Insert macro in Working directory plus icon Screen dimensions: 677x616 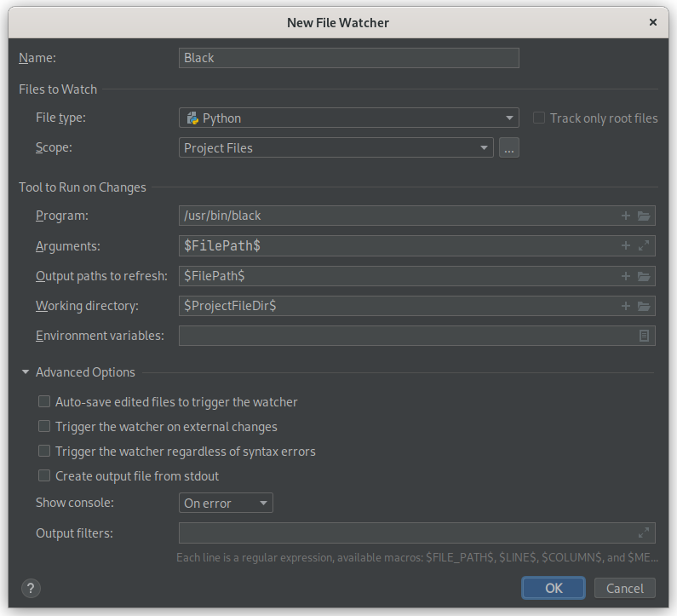point(626,306)
